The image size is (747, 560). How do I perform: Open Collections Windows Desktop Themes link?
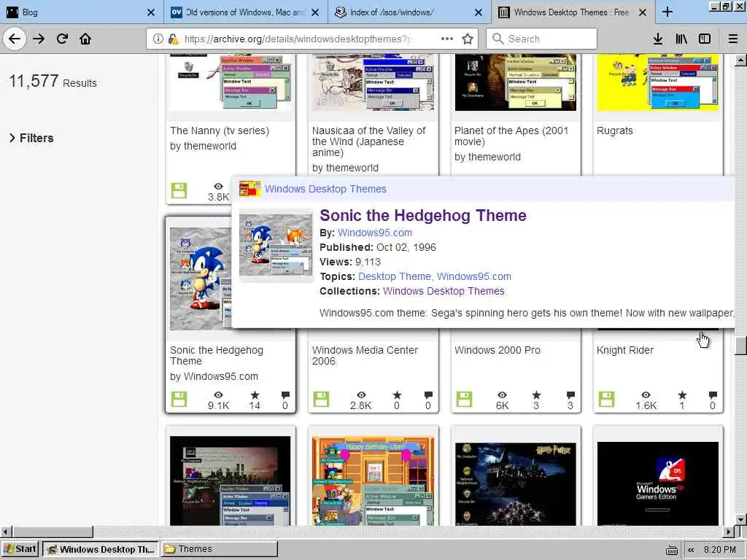[444, 291]
